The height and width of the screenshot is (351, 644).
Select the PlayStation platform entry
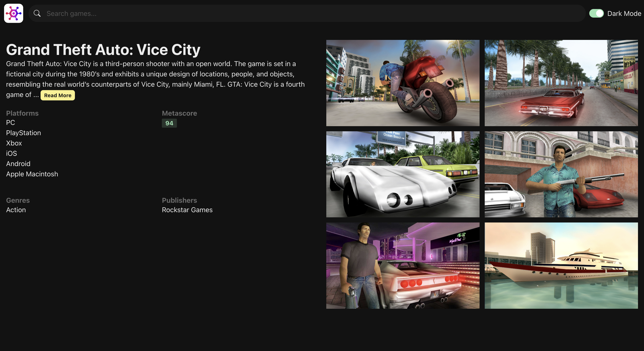click(x=23, y=133)
